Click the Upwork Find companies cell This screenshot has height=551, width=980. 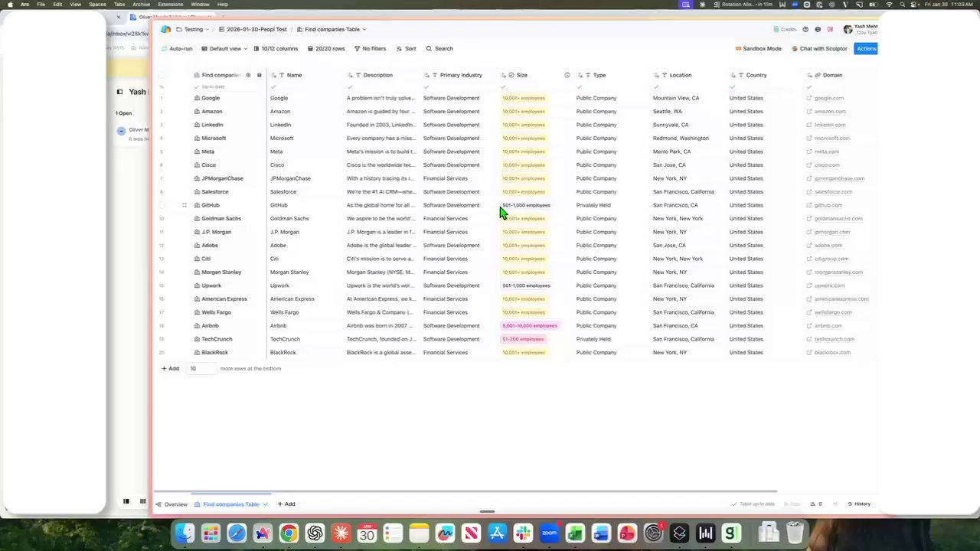(229, 285)
